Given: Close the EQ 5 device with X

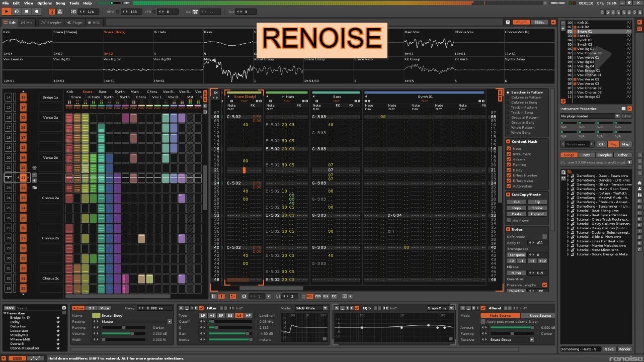Looking at the screenshot, I should [337, 308].
